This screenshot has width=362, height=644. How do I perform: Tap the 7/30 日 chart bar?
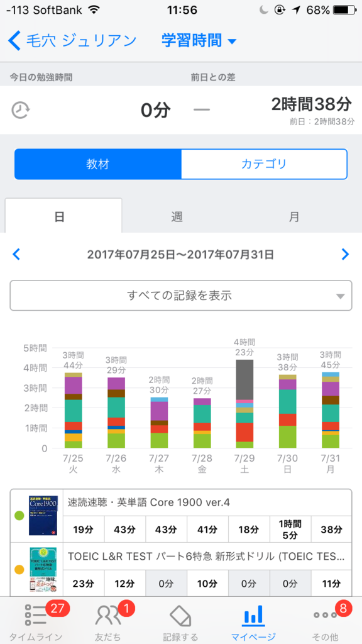(x=288, y=411)
